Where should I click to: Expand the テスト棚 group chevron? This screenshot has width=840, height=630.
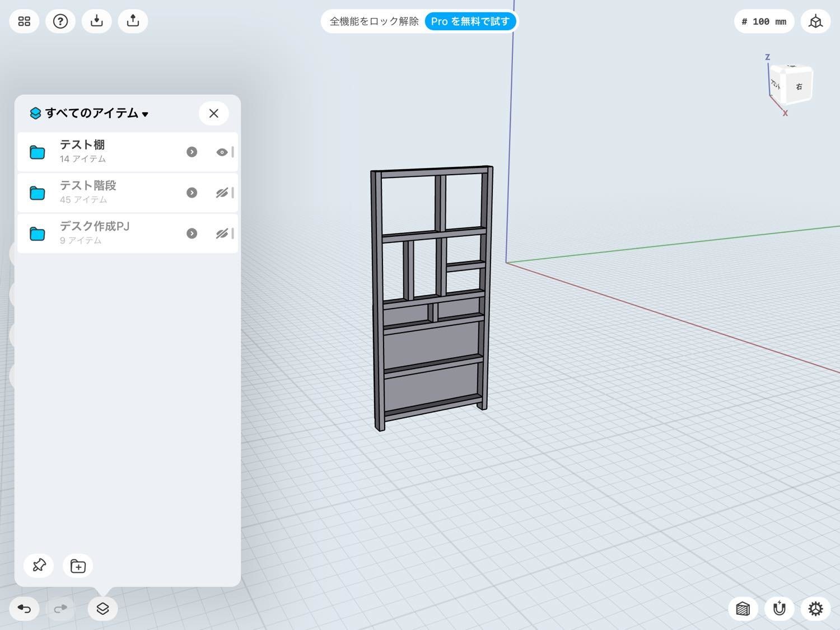192,152
